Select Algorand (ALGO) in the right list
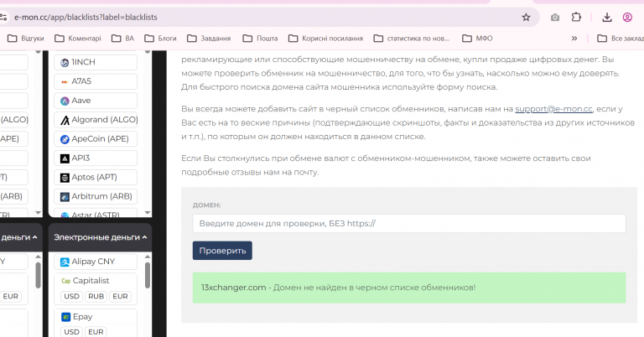The height and width of the screenshot is (337, 644). click(96, 120)
